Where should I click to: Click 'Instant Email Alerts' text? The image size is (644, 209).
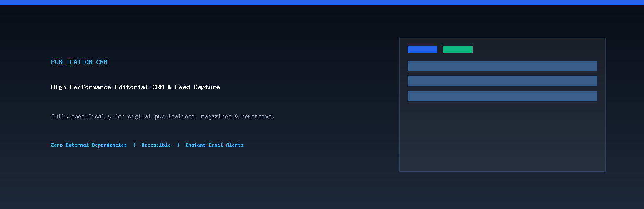click(214, 145)
